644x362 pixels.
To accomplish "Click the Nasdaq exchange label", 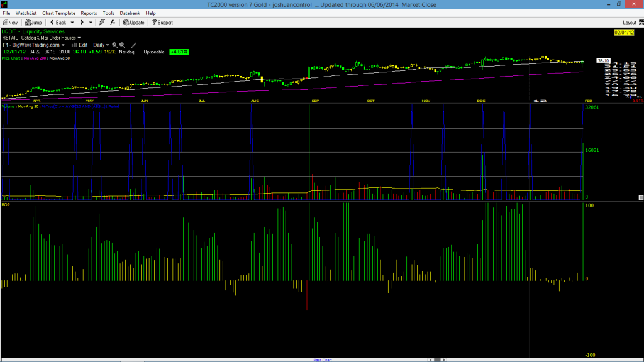I will [126, 52].
